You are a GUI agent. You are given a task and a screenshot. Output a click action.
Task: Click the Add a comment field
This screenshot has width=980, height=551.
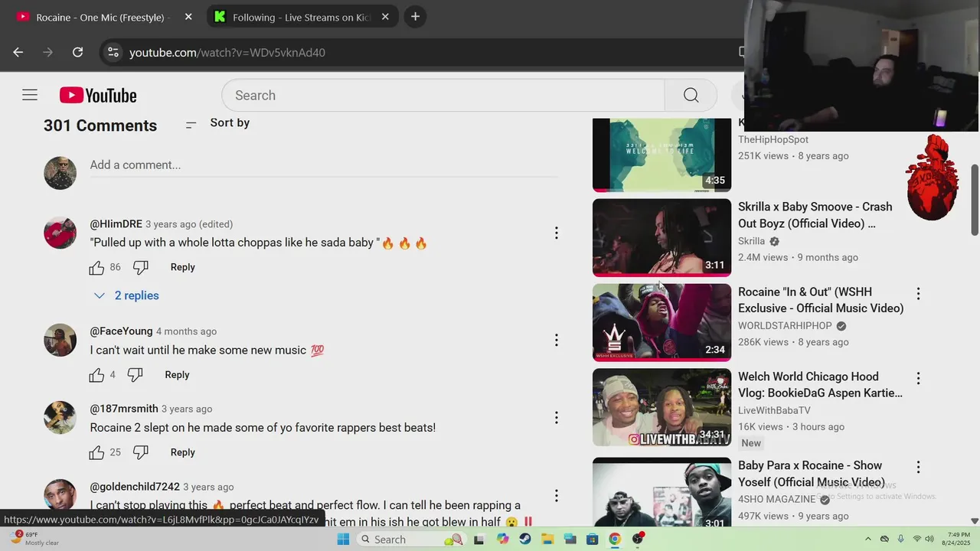324,165
